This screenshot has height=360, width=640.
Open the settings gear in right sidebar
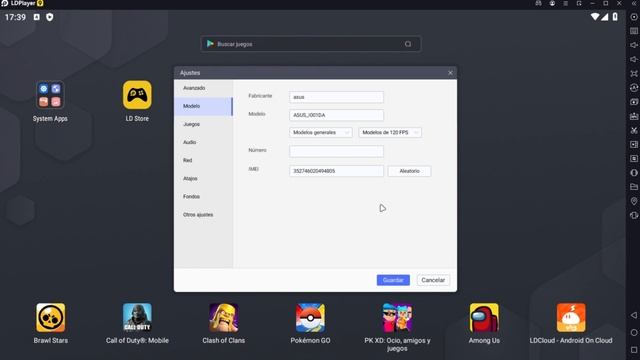[x=634, y=17]
